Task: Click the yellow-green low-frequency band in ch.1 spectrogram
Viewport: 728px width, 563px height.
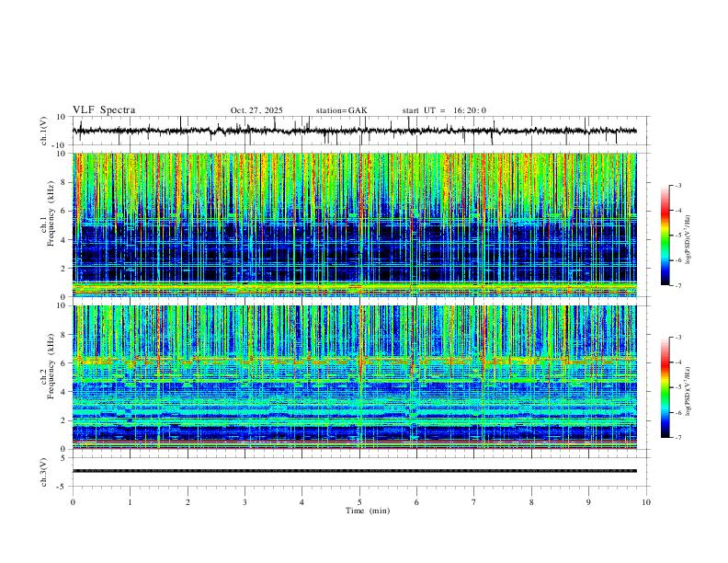Action: pyautogui.click(x=355, y=289)
